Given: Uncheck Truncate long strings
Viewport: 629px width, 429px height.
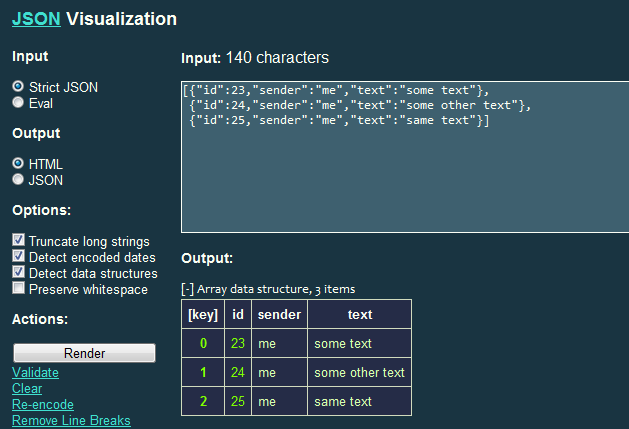Looking at the screenshot, I should [19, 241].
